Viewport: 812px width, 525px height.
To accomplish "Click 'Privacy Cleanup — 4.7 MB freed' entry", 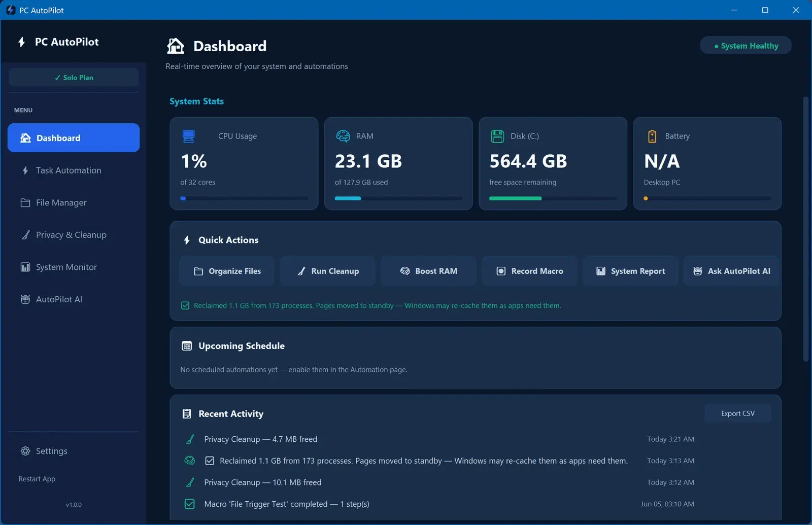I will click(261, 439).
